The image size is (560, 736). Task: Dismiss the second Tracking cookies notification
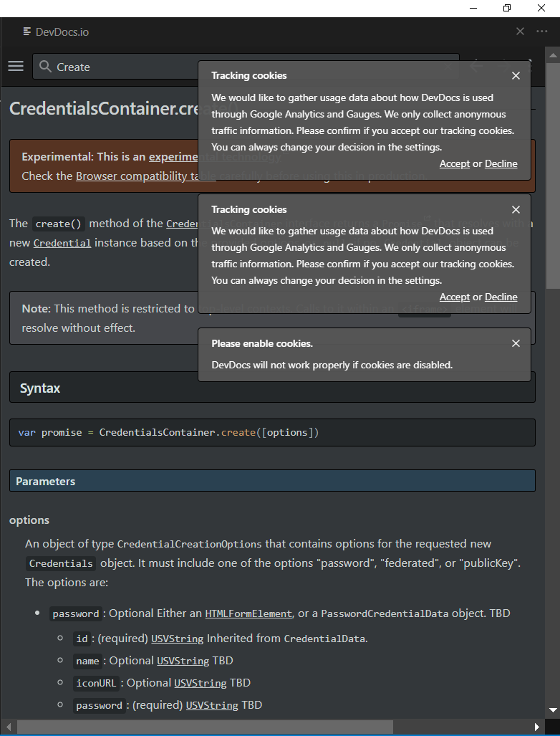(516, 209)
